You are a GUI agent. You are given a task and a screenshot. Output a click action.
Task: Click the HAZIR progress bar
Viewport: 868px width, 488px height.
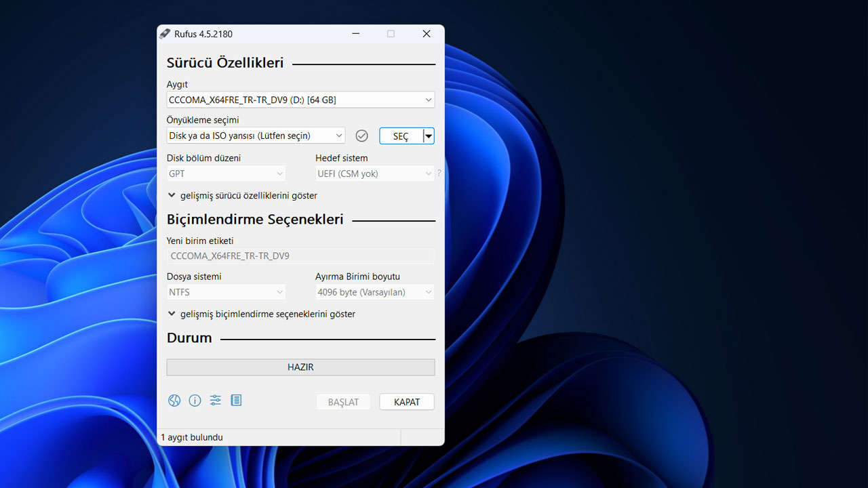coord(300,367)
